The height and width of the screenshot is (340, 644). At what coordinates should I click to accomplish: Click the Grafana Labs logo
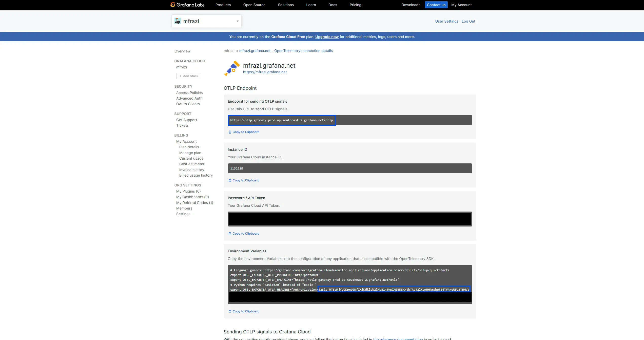[187, 5]
